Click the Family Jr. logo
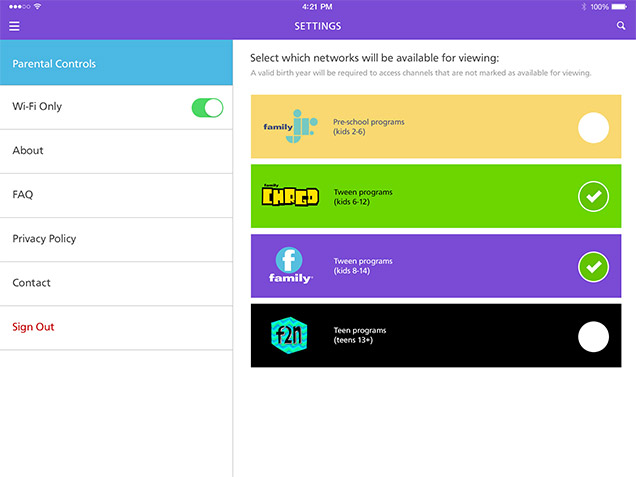This screenshot has height=477, width=636. (x=290, y=126)
